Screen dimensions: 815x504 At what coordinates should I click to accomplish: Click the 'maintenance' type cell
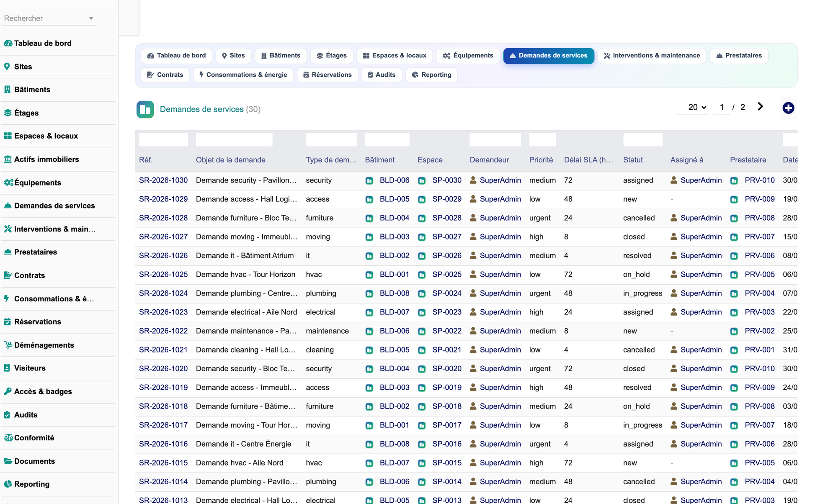[x=327, y=331]
